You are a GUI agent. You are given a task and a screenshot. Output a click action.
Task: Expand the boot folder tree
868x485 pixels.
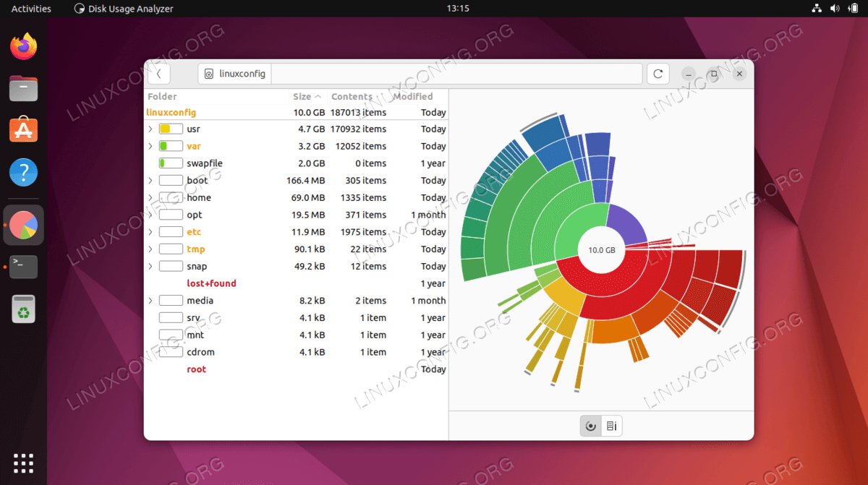(x=150, y=181)
